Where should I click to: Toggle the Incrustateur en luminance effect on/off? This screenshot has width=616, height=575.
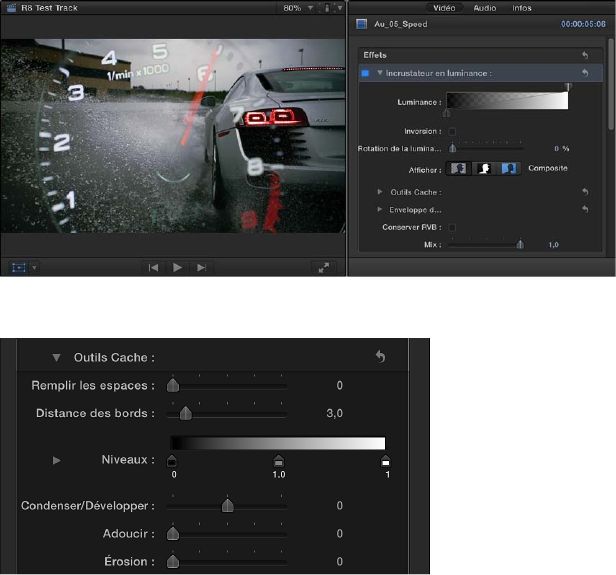click(x=365, y=73)
